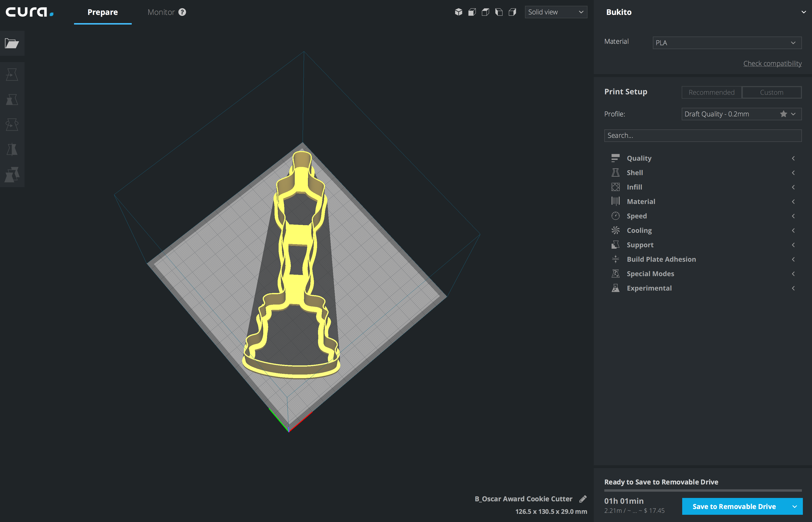
Task: Switch to Recommended print setup mode
Action: tap(712, 92)
